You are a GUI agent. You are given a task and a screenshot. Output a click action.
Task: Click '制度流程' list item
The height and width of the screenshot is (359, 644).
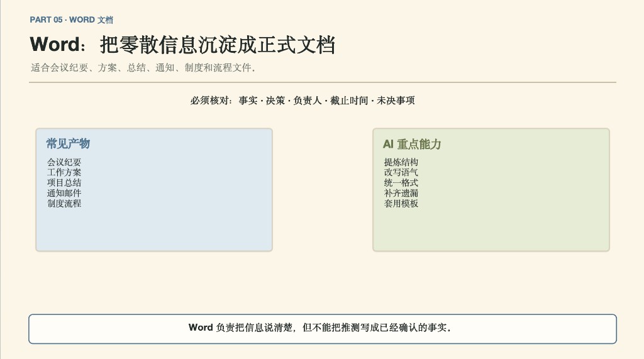[x=64, y=203]
